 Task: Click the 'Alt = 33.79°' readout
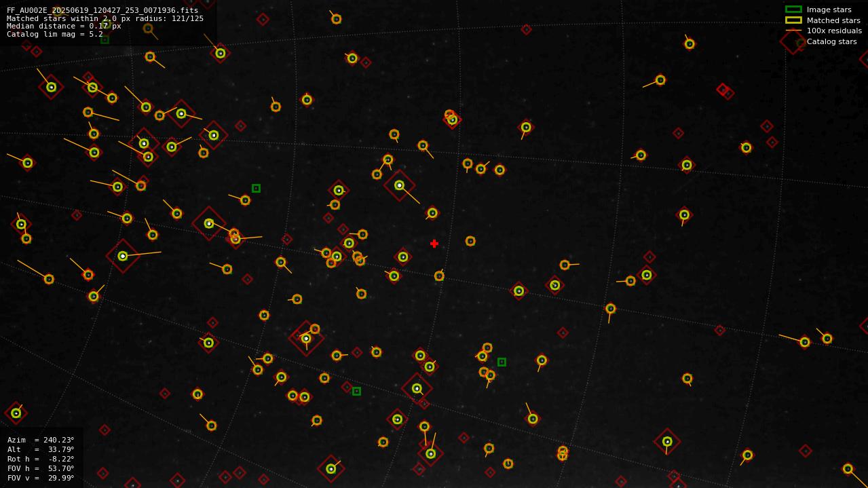click(x=41, y=449)
